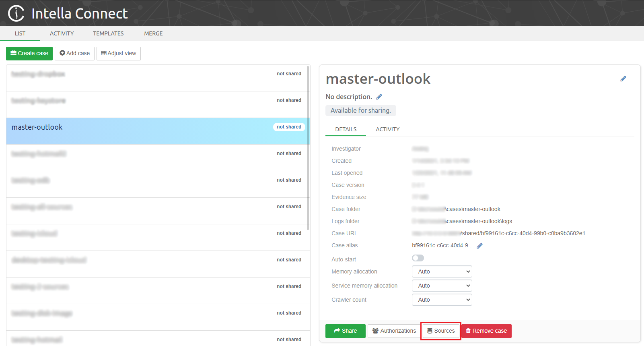Switch to the TEMPLATES tab
Viewport: 644px width, 348px height.
pyautogui.click(x=108, y=33)
